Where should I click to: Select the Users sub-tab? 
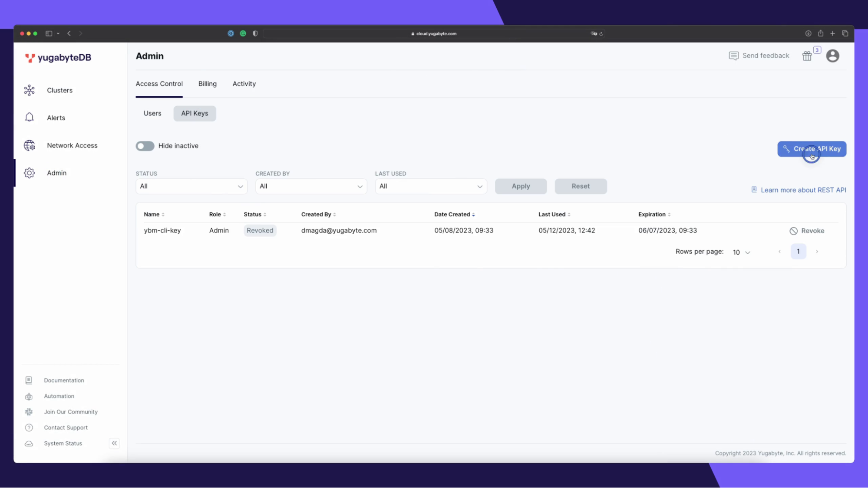pos(152,113)
